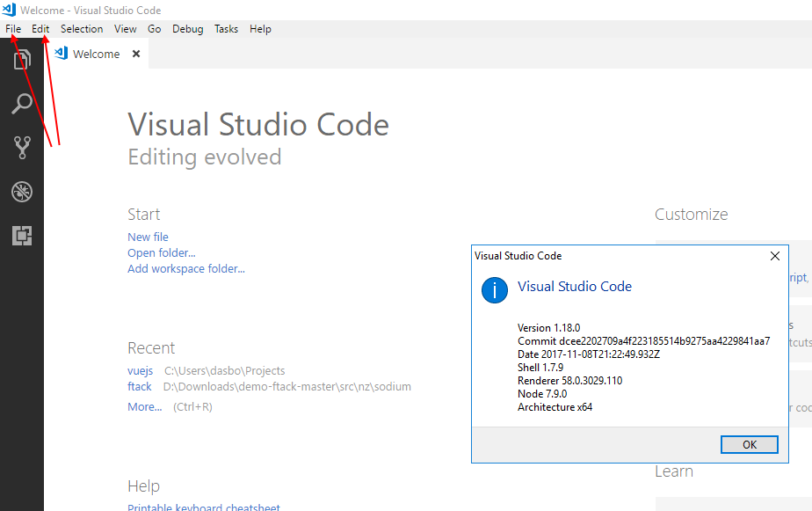
Task: Select the Welcome tab
Action: coord(95,53)
